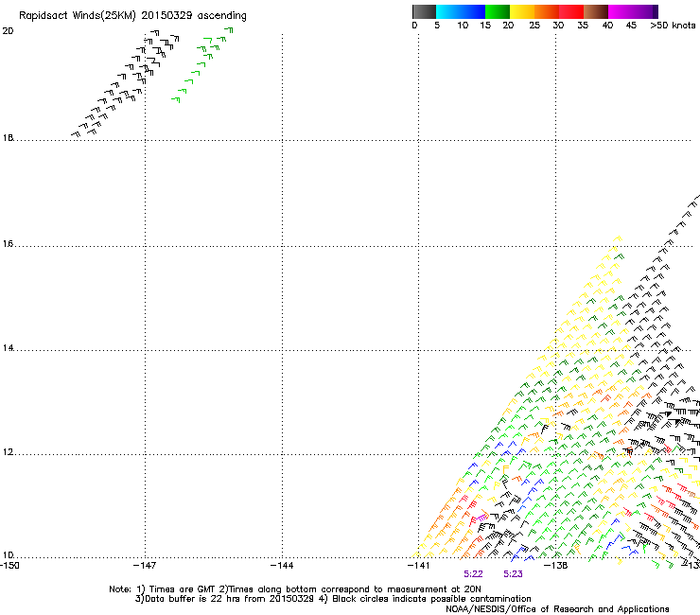
Task: Click the '-150' longitude axis label
Action: click(9, 566)
